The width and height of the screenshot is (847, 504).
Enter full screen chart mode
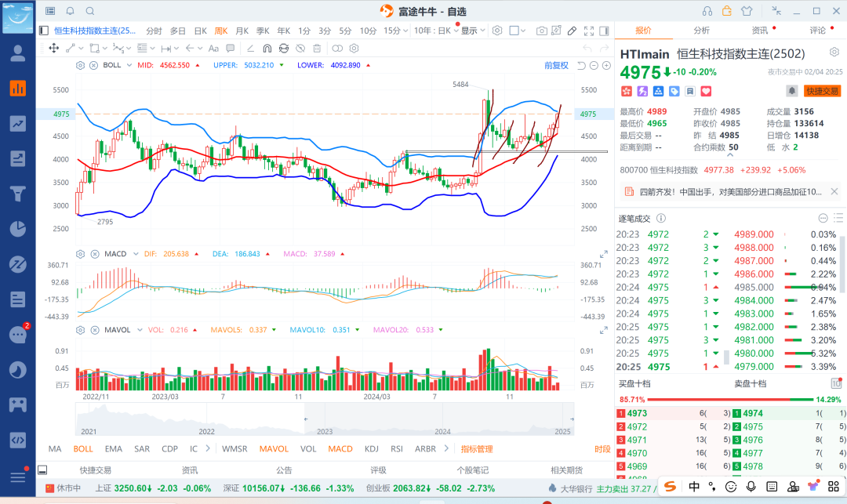click(x=589, y=31)
